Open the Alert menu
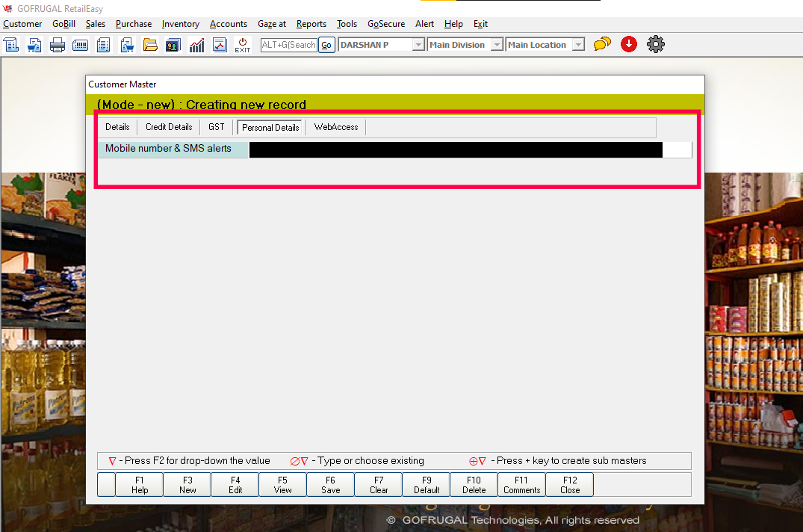The height and width of the screenshot is (532, 803). tap(424, 24)
